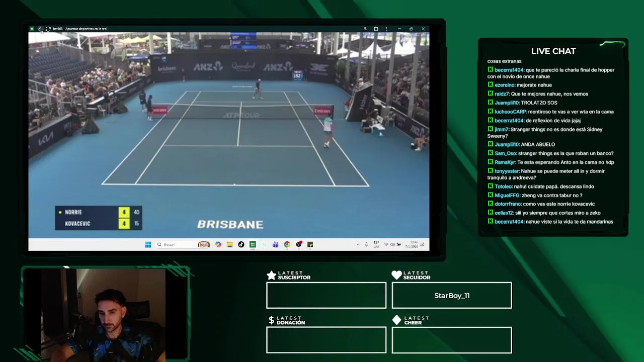
Task: Open the network Wi-Fi tray icon
Action: [x=386, y=245]
